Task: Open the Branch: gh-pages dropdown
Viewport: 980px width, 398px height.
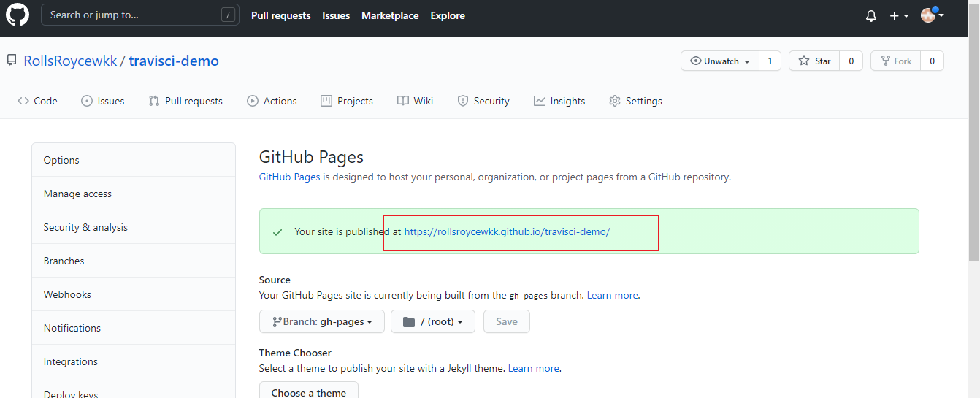Action: click(x=322, y=321)
